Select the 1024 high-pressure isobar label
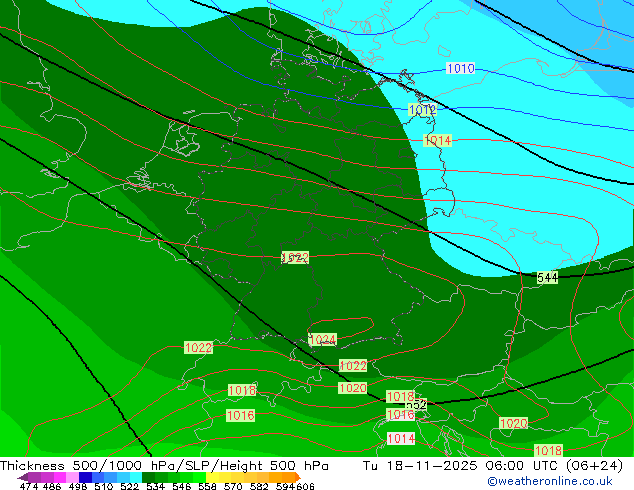 pos(322,340)
